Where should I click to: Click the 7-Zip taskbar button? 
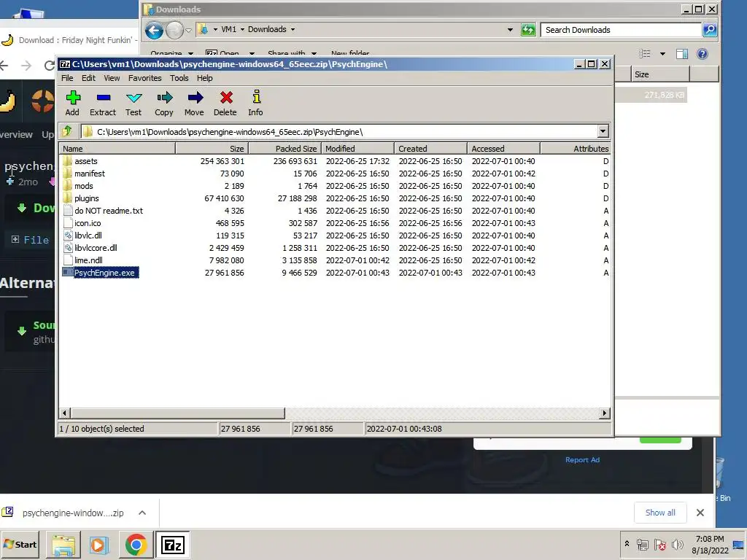pos(172,545)
